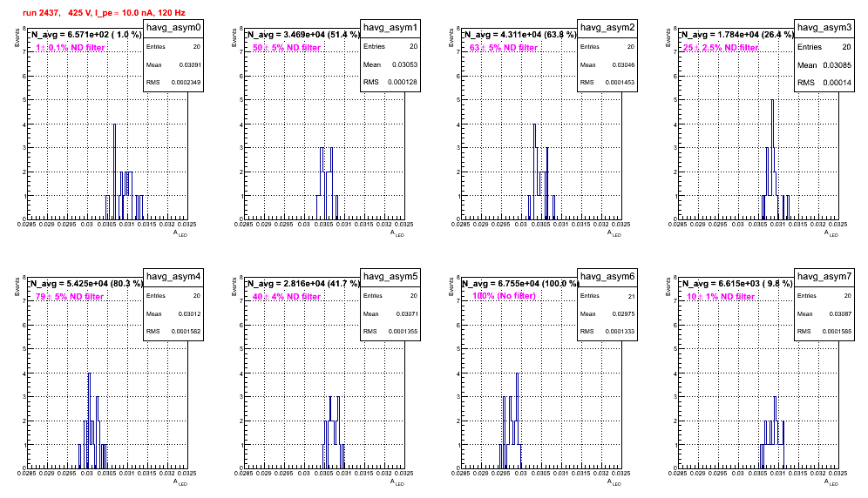868x498 pixels.
Task: Click the 10± 1% ND filter label
Action: (721, 297)
